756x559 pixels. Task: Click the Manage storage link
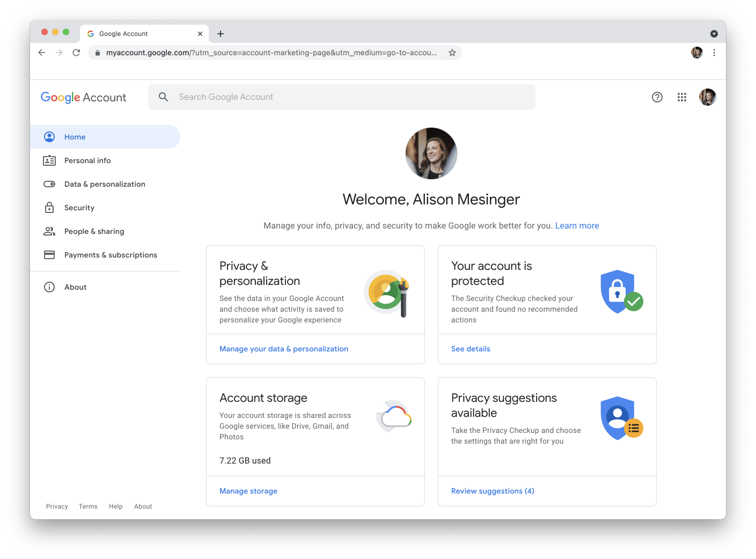click(x=248, y=491)
